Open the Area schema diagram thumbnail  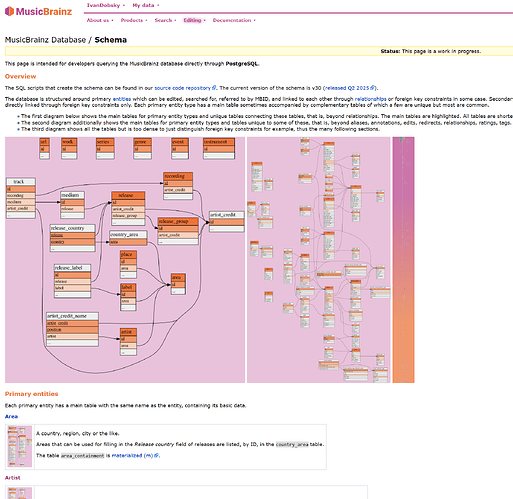pyautogui.click(x=20, y=446)
